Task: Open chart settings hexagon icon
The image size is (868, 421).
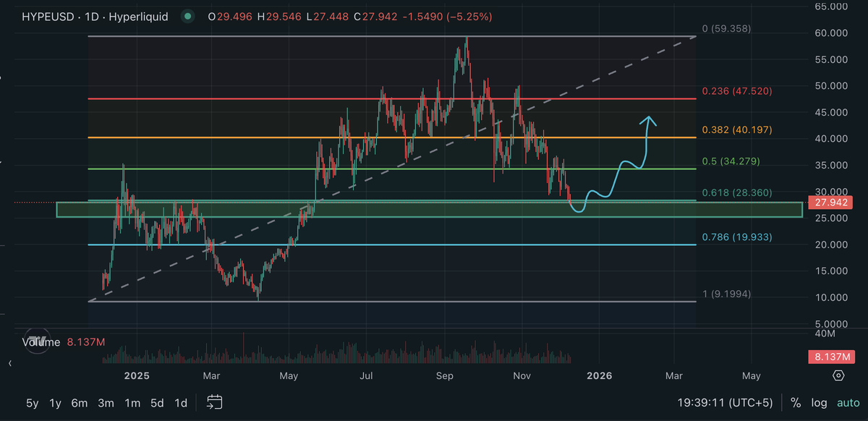Action: [x=838, y=375]
